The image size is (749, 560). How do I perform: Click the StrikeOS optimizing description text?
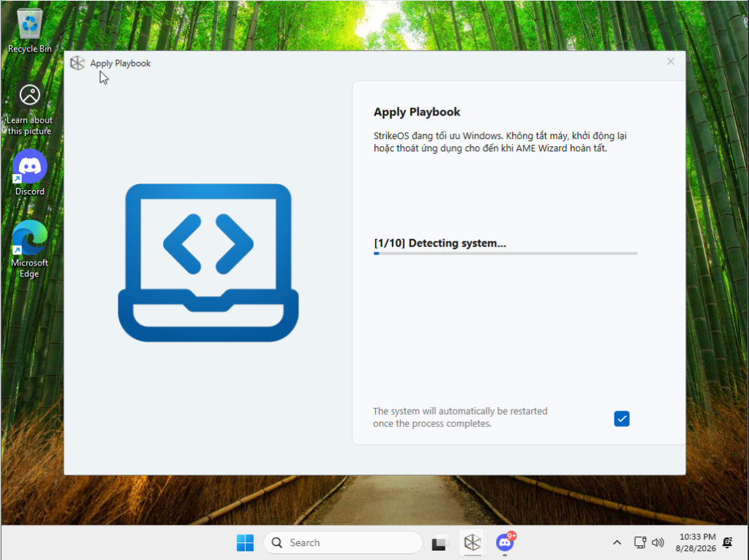[x=500, y=142]
